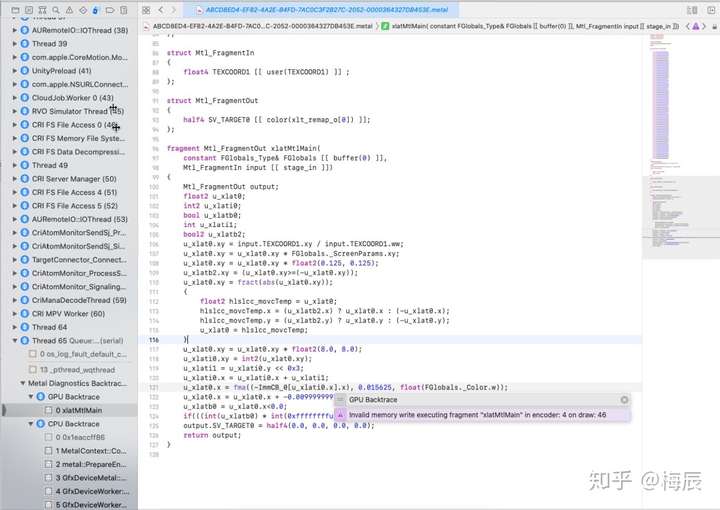Click the GPU Backtrace popup title
Image resolution: width=720 pixels, height=510 pixels.
pos(373,400)
